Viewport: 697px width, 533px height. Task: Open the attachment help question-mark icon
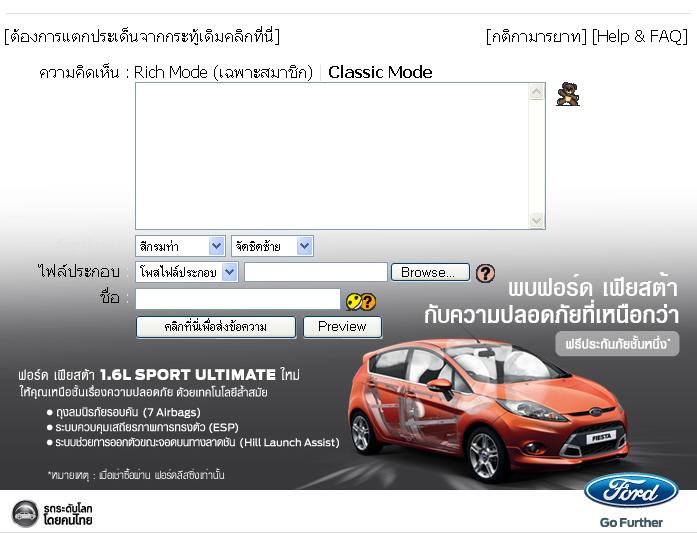click(x=485, y=273)
